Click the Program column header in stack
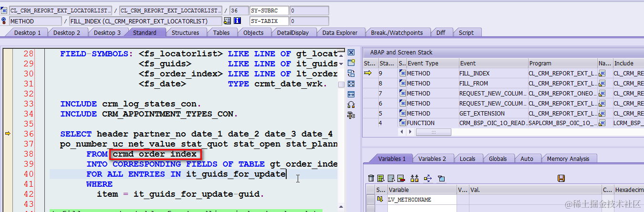This screenshot has height=212, width=644. coord(562,63)
